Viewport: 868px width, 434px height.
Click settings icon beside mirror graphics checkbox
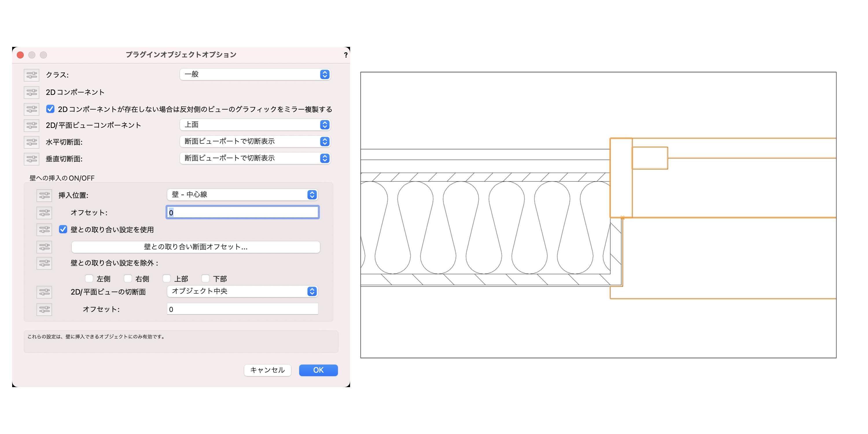(x=31, y=109)
